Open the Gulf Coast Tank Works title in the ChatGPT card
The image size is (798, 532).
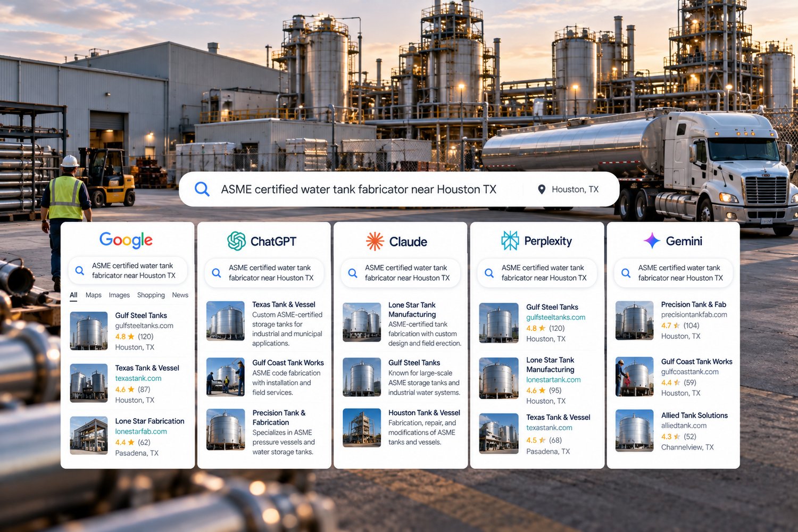coord(288,362)
